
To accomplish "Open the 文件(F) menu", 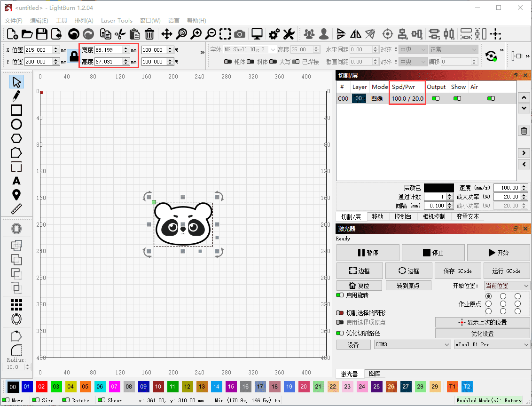I will pos(14,20).
